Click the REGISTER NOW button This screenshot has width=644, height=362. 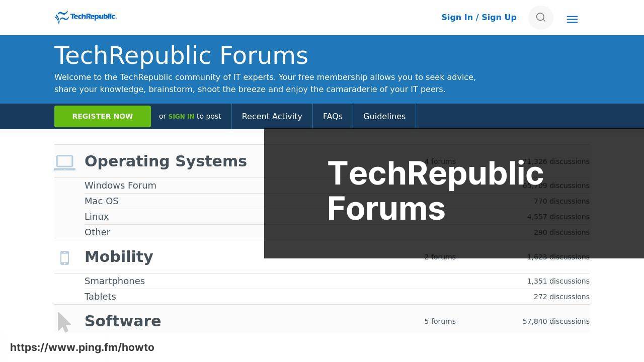(x=103, y=116)
